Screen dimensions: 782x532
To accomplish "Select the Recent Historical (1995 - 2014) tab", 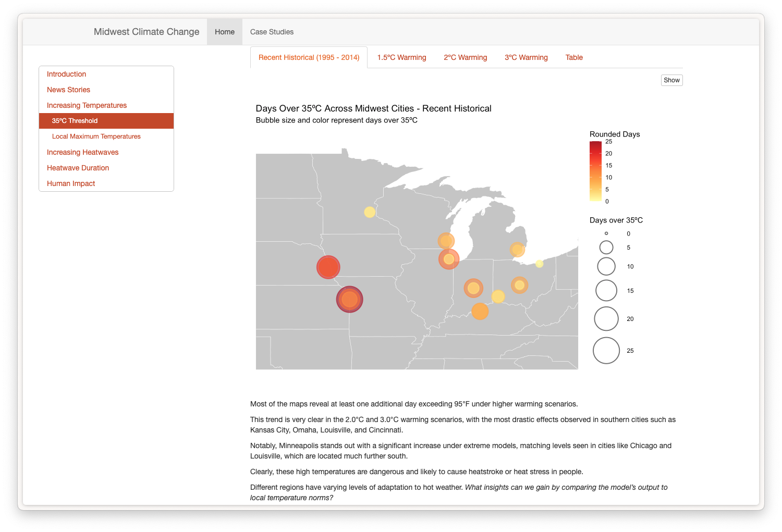I will pyautogui.click(x=309, y=57).
